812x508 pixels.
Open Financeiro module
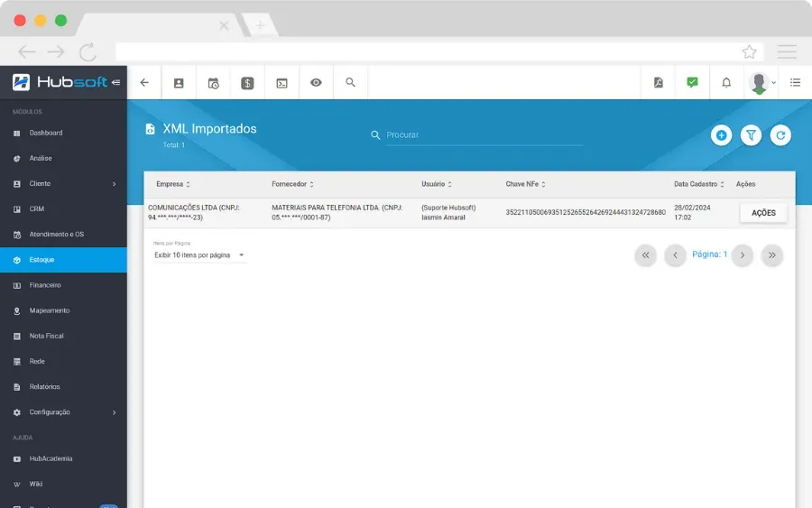(63, 285)
